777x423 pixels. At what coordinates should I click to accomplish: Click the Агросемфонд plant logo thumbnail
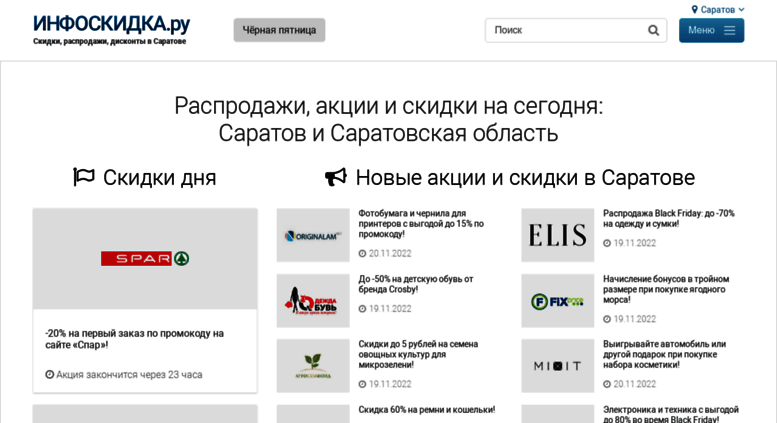313,366
